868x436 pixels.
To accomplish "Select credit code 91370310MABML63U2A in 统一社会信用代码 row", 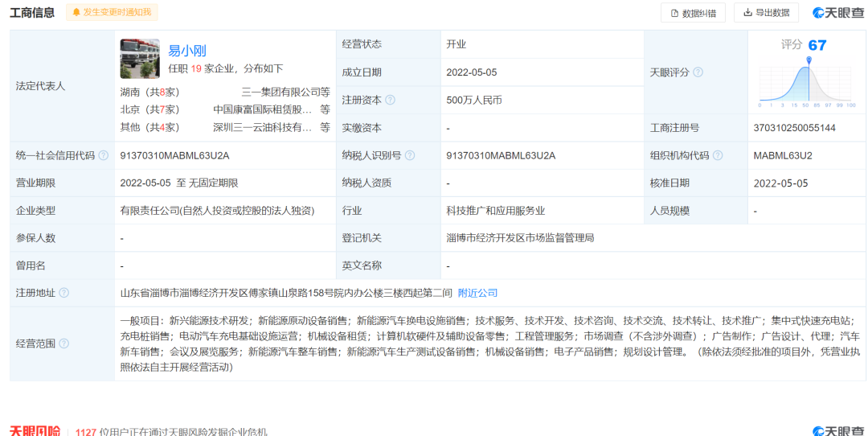I will tap(175, 156).
